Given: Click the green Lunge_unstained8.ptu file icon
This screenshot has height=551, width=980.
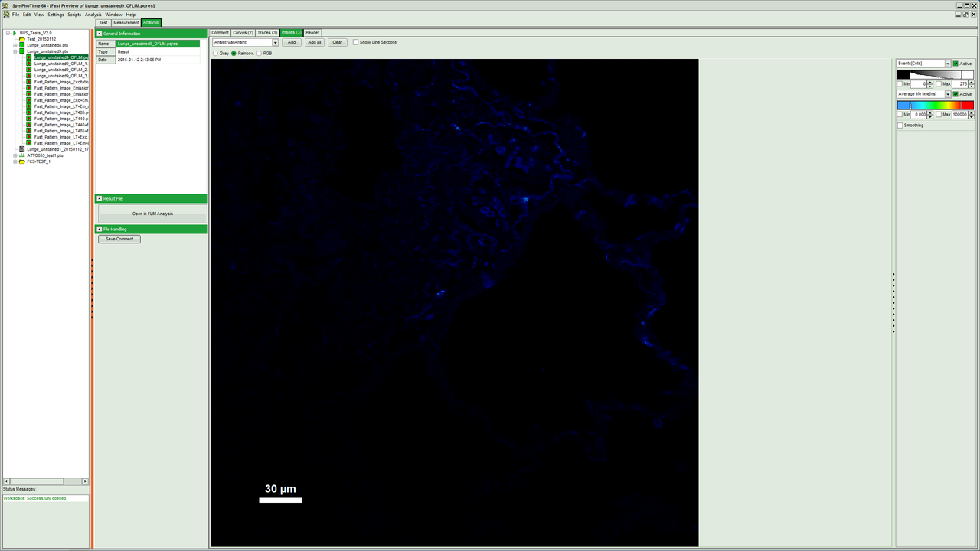Looking at the screenshot, I should click(x=22, y=45).
